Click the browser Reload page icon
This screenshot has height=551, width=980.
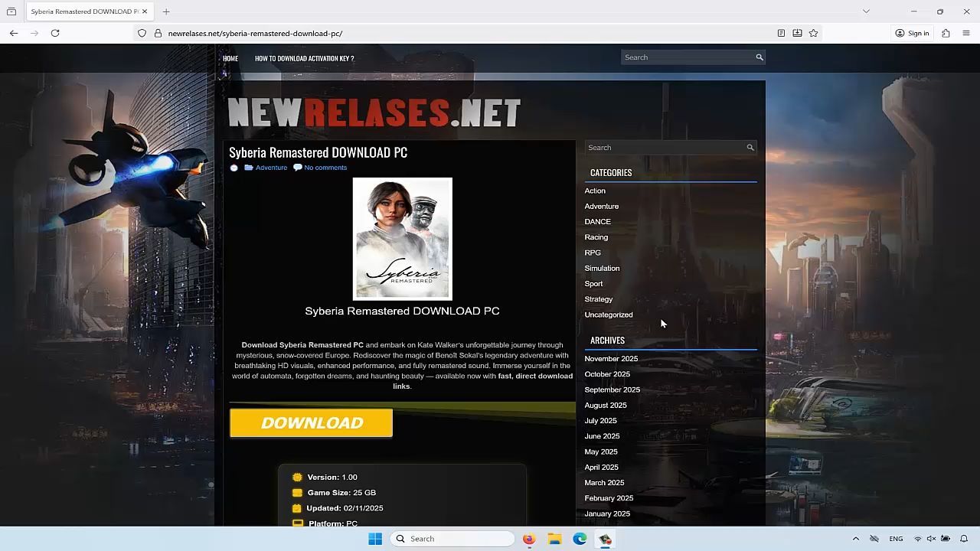point(55,33)
